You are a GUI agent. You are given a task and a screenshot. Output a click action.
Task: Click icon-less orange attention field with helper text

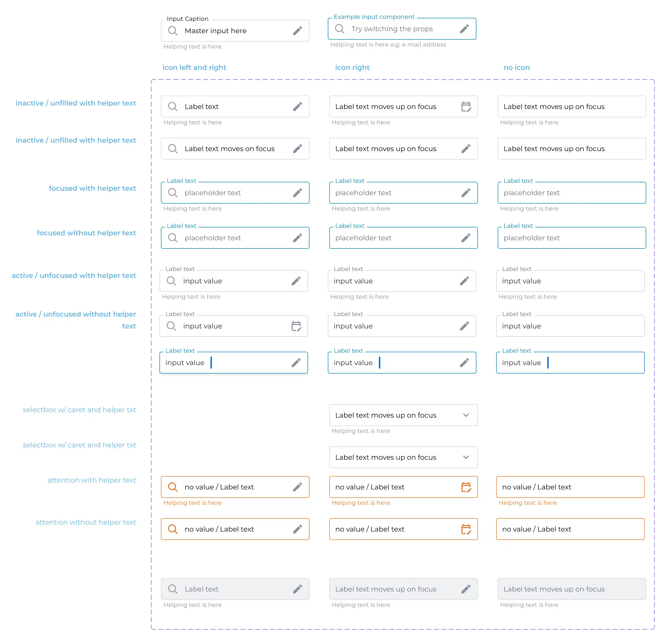pyautogui.click(x=570, y=487)
